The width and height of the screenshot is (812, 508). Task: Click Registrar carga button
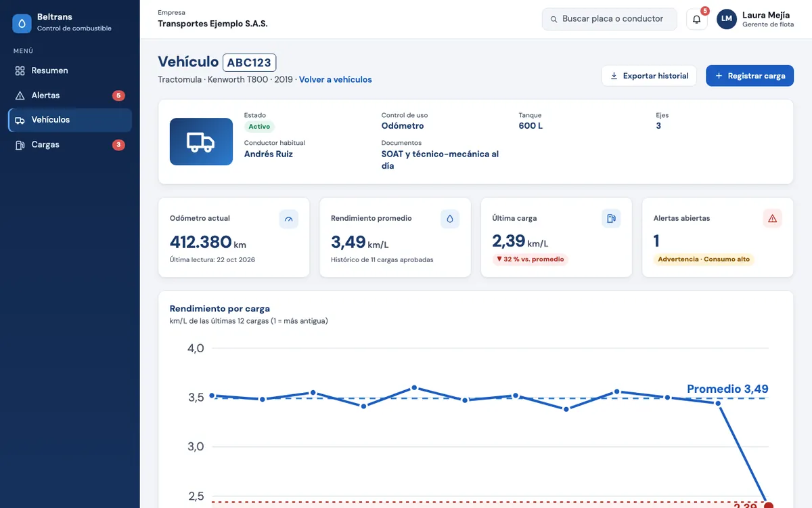point(750,76)
